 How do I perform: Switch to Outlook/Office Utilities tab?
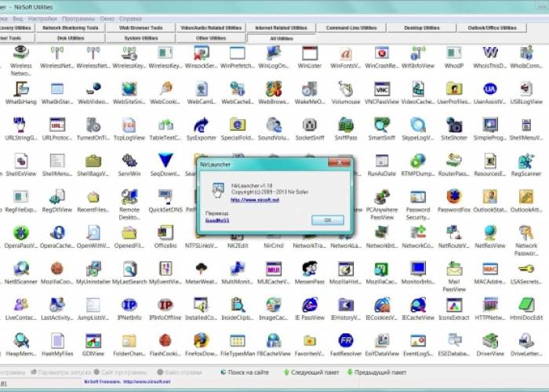coord(492,27)
